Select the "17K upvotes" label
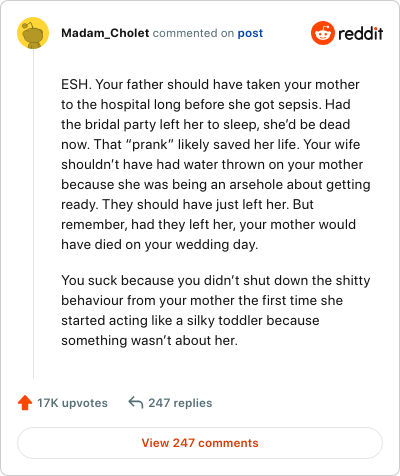 coord(72,403)
